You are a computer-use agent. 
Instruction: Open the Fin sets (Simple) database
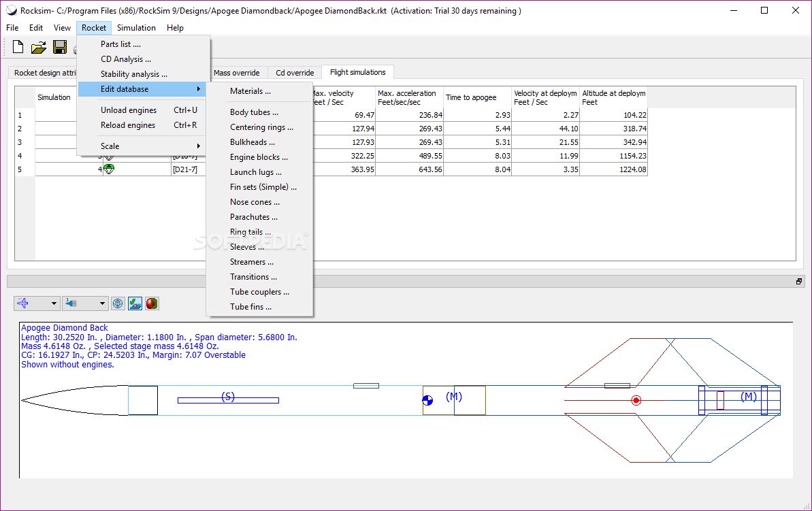point(259,187)
